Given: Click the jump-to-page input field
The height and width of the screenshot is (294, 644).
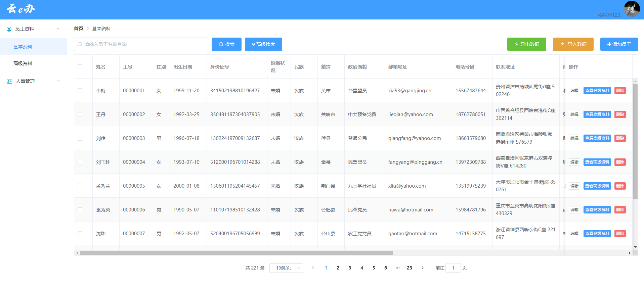Looking at the screenshot, I should 453,268.
